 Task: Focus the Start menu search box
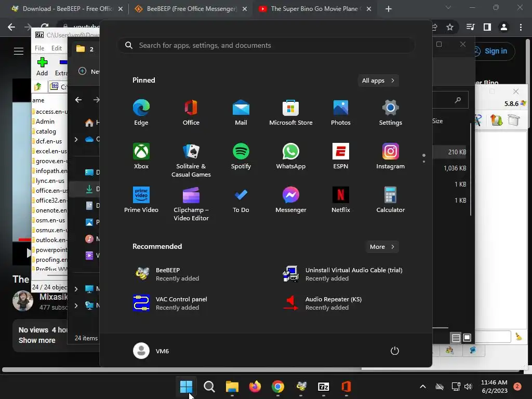pyautogui.click(x=266, y=45)
